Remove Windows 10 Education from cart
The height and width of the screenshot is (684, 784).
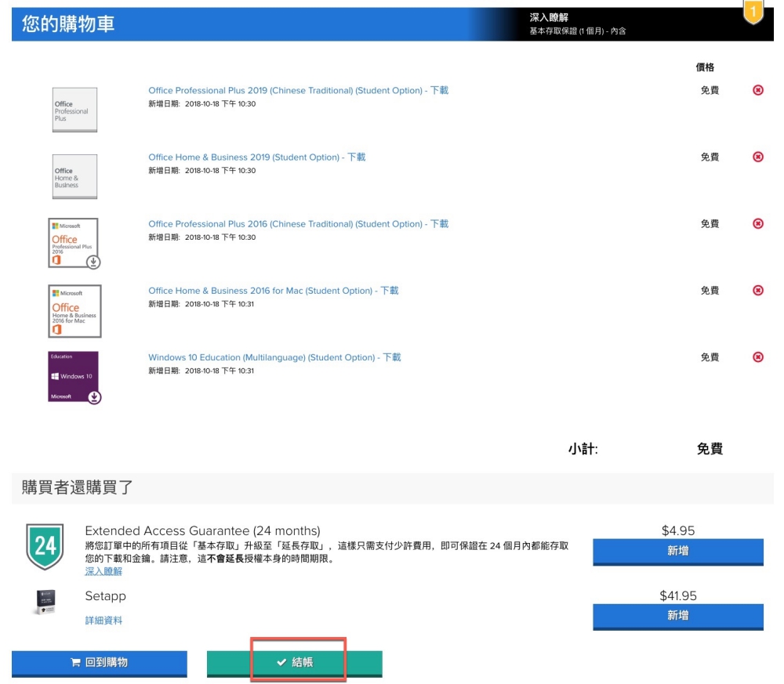click(x=757, y=357)
